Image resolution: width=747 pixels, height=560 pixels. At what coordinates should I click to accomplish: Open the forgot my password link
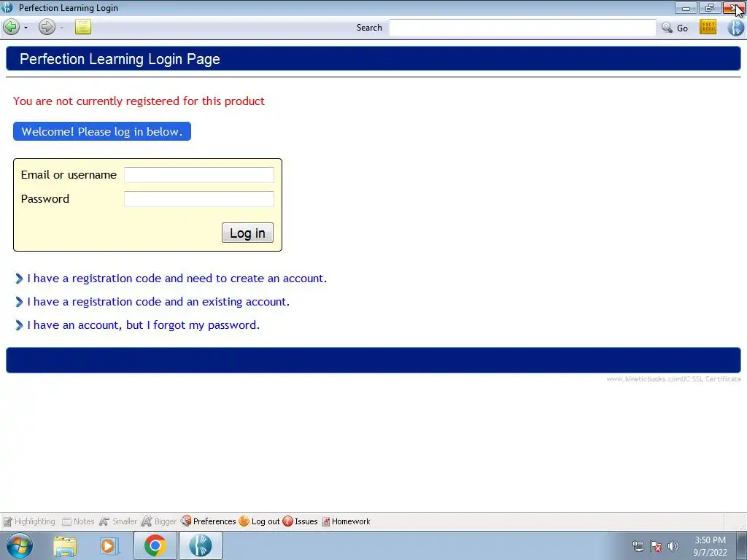[x=144, y=324]
